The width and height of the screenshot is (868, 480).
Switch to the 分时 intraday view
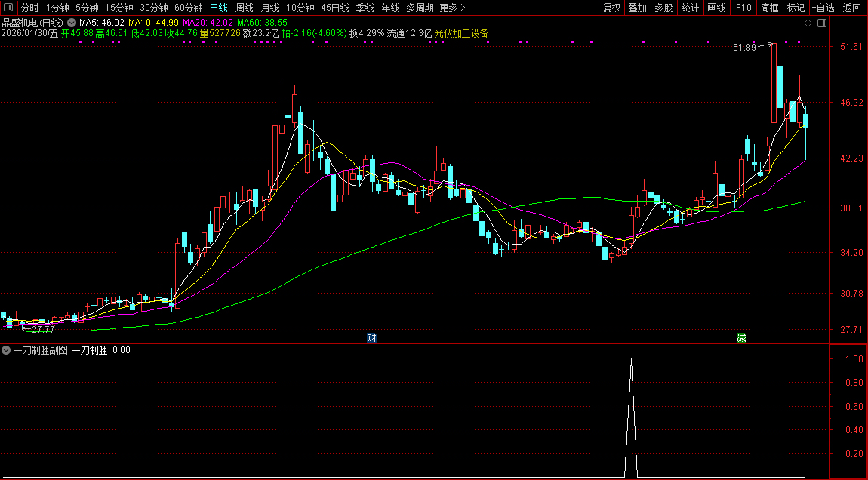30,8
